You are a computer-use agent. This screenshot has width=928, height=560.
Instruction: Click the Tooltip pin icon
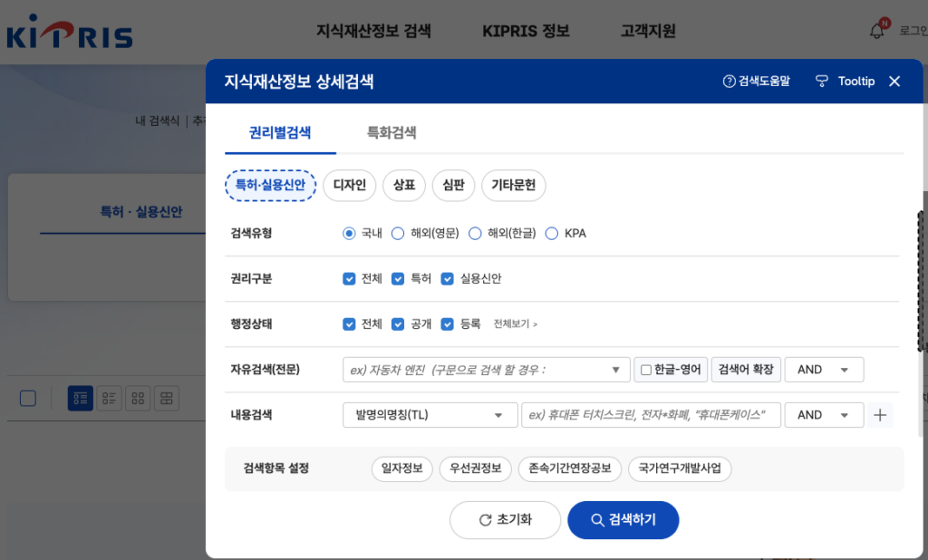click(x=821, y=81)
